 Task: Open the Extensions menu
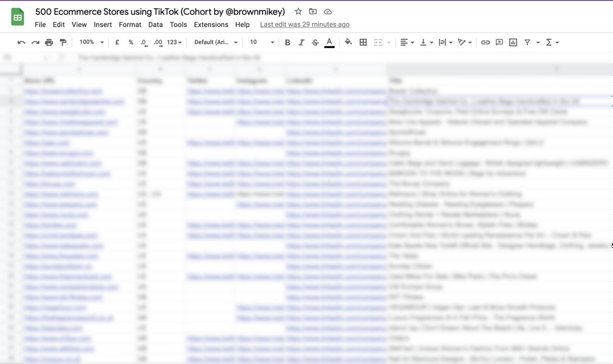coord(211,25)
